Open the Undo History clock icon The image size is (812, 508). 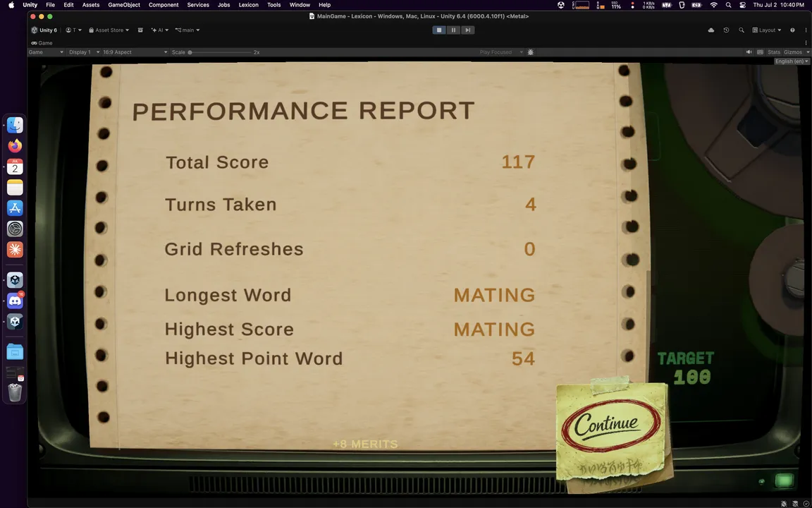(x=726, y=30)
